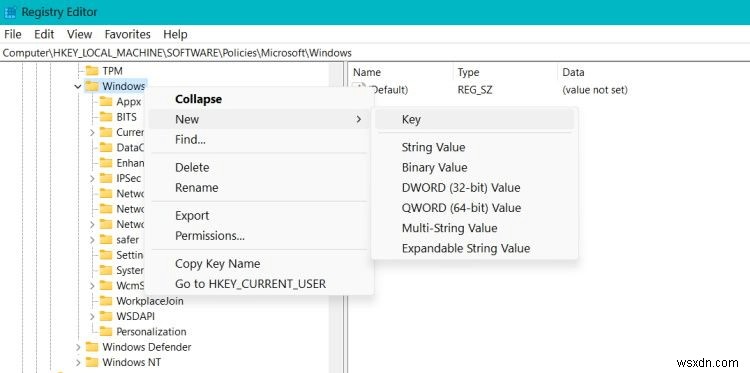The height and width of the screenshot is (373, 750).
Task: Expand the WSDAPI key chevron
Action: [x=92, y=316]
